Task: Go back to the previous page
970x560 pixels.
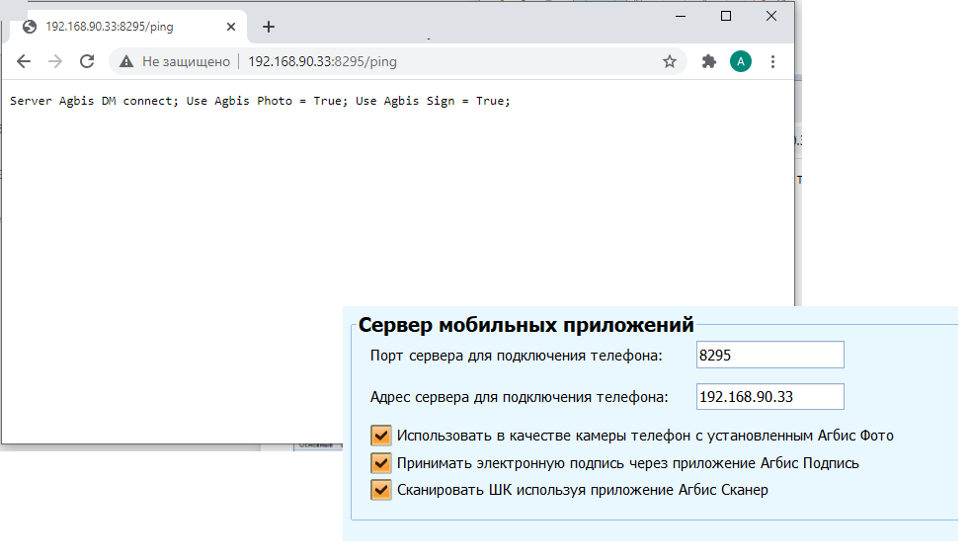Action: (x=24, y=61)
